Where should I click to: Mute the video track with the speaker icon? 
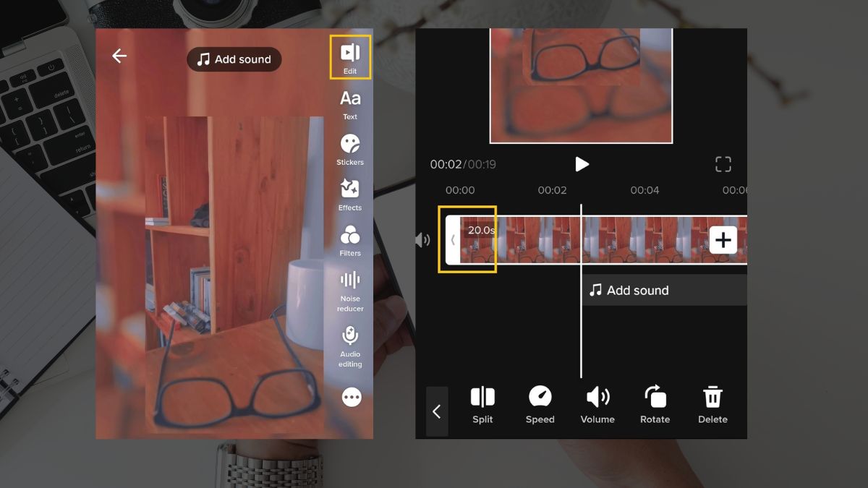pos(423,240)
